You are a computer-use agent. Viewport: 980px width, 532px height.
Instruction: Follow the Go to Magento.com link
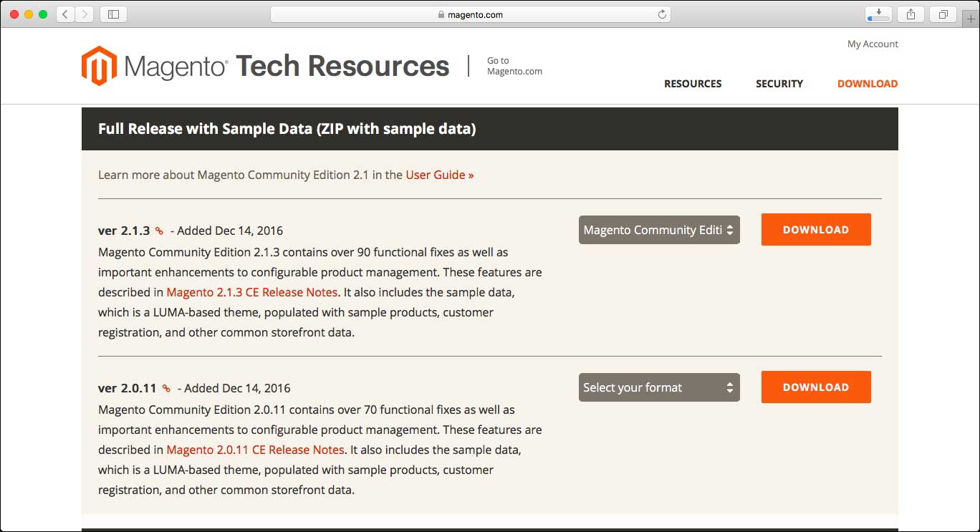514,66
